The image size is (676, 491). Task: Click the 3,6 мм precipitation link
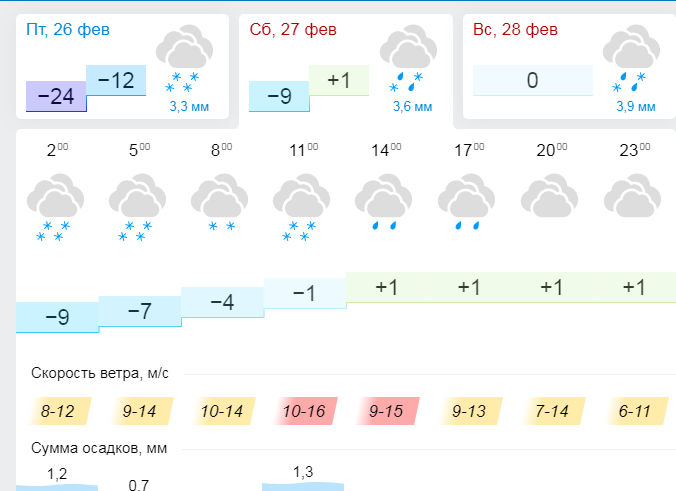click(412, 106)
